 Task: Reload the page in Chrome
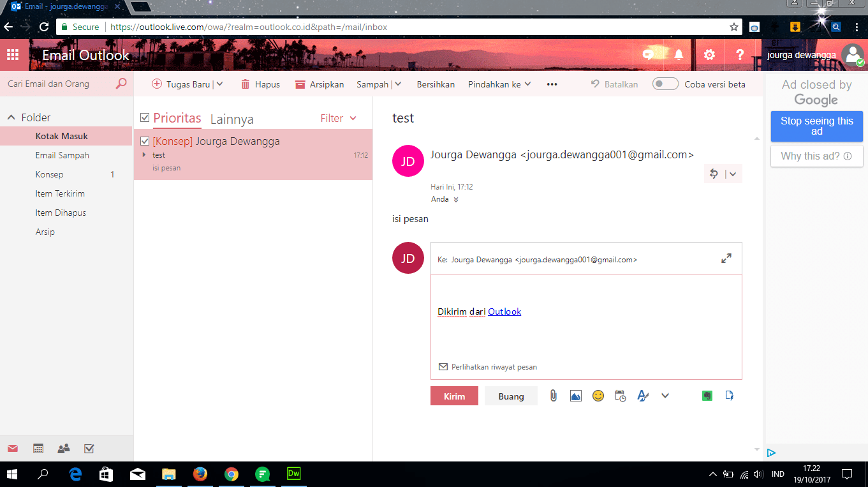43,27
